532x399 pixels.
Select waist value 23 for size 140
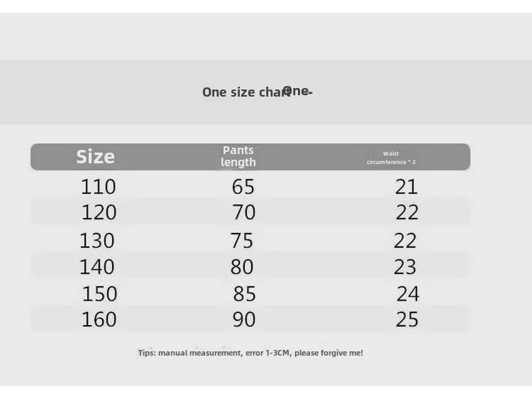click(405, 267)
